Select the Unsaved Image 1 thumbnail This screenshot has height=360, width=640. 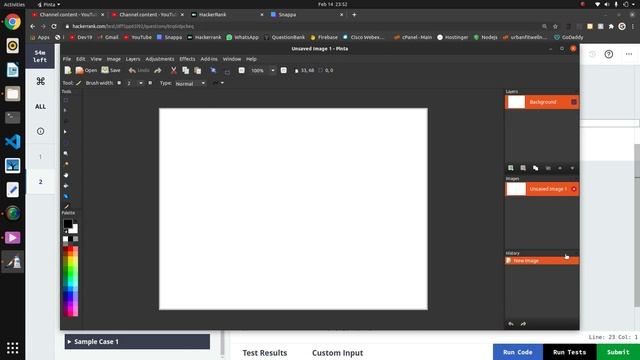(516, 189)
